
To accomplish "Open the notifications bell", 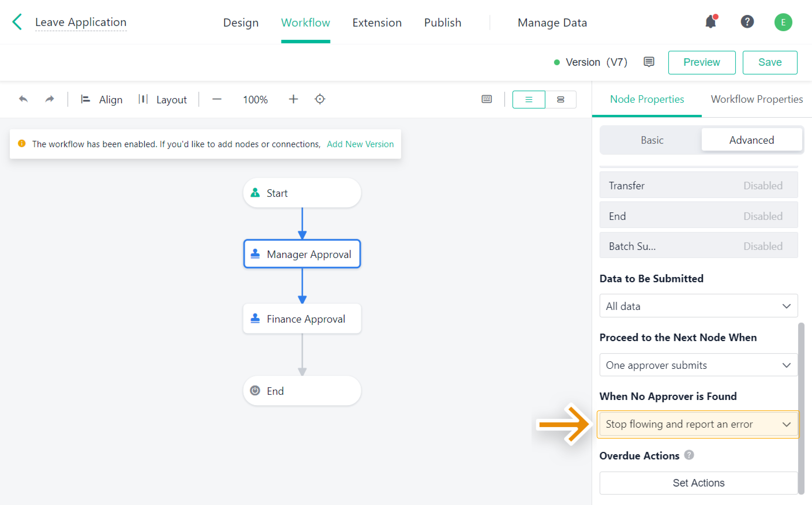I will click(x=710, y=22).
